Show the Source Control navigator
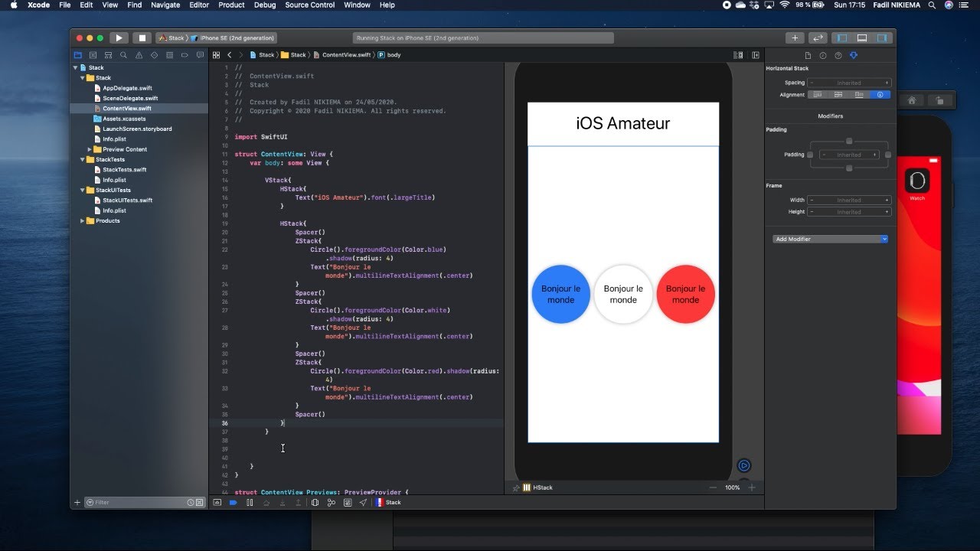980x551 pixels. click(x=93, y=55)
